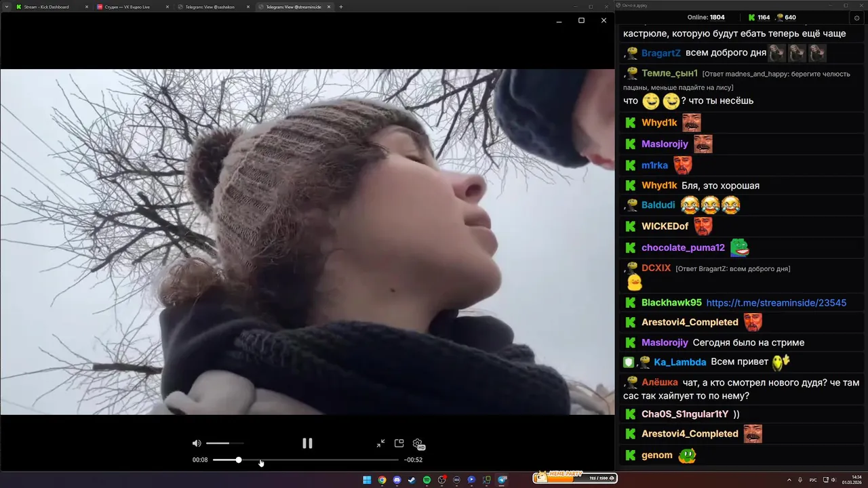Image resolution: width=868 pixels, height=488 pixels.
Task: Select username Темле_сын1 in chat
Action: [x=670, y=73]
